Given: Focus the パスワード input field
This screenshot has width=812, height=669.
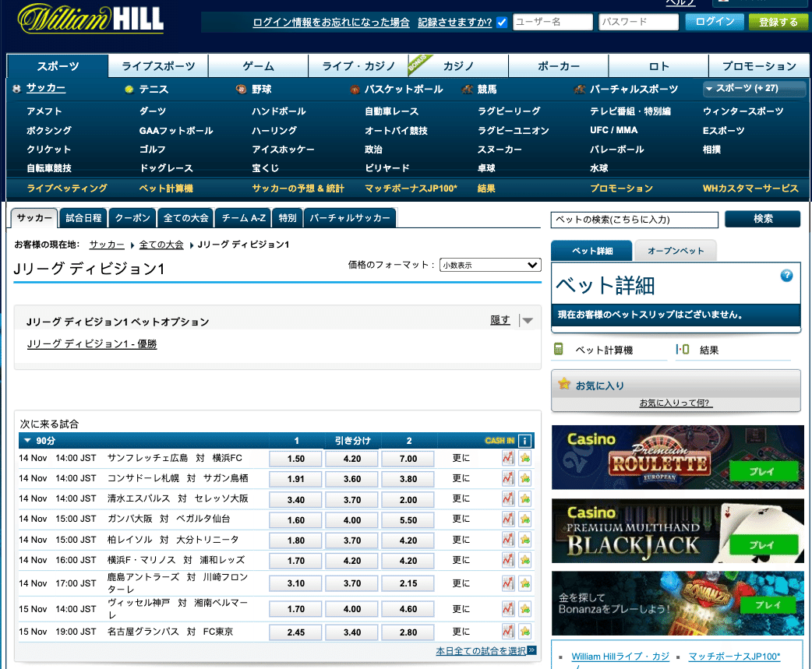Looking at the screenshot, I should (x=638, y=22).
